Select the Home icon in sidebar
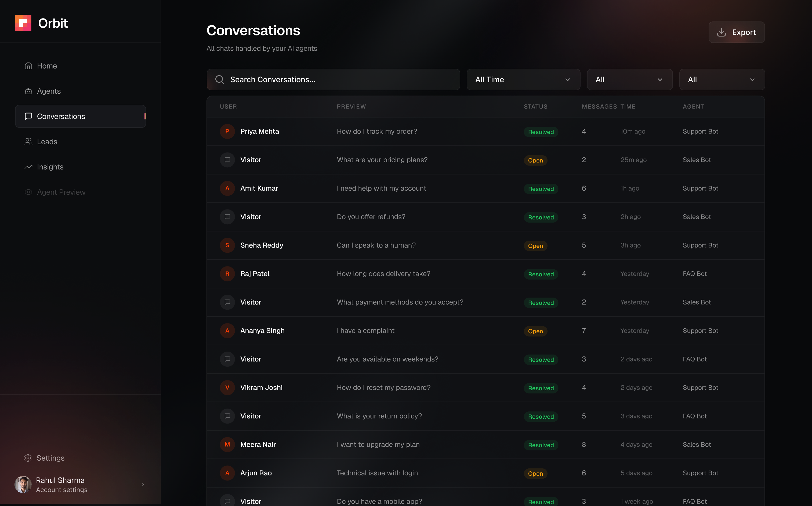Image resolution: width=812 pixels, height=506 pixels. pos(28,66)
